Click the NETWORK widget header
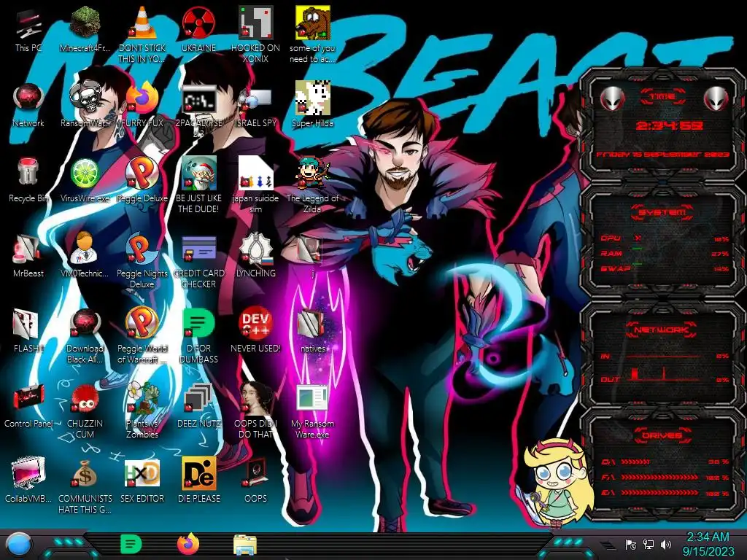This screenshot has height=560, width=747. tap(662, 330)
